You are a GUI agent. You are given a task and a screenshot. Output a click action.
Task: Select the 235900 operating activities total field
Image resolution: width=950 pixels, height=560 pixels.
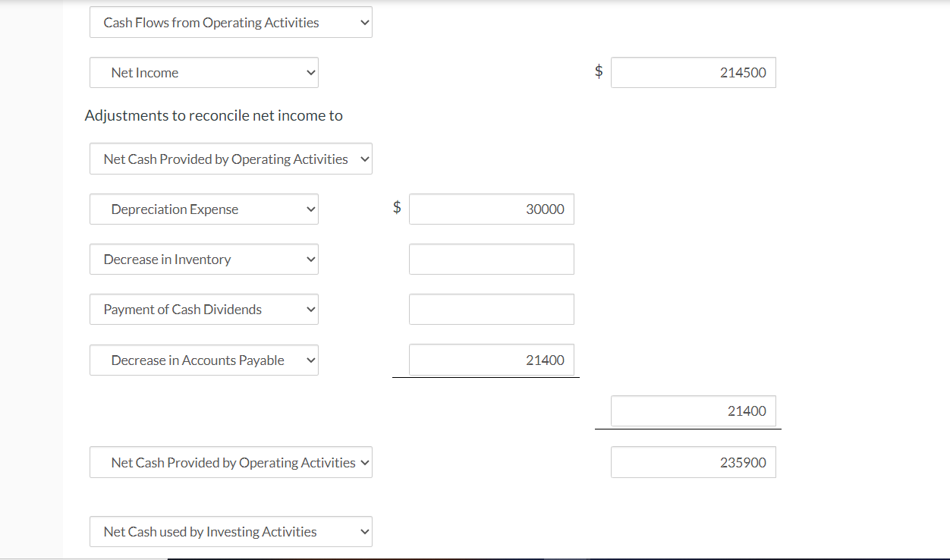coord(693,462)
